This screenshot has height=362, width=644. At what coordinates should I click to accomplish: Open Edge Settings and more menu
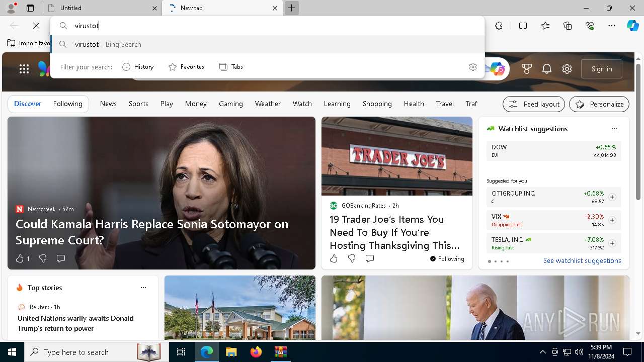[x=612, y=26]
